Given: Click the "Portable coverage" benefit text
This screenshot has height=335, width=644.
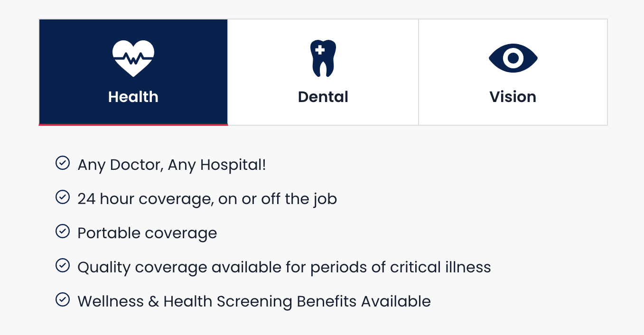Looking at the screenshot, I should pos(147,233).
